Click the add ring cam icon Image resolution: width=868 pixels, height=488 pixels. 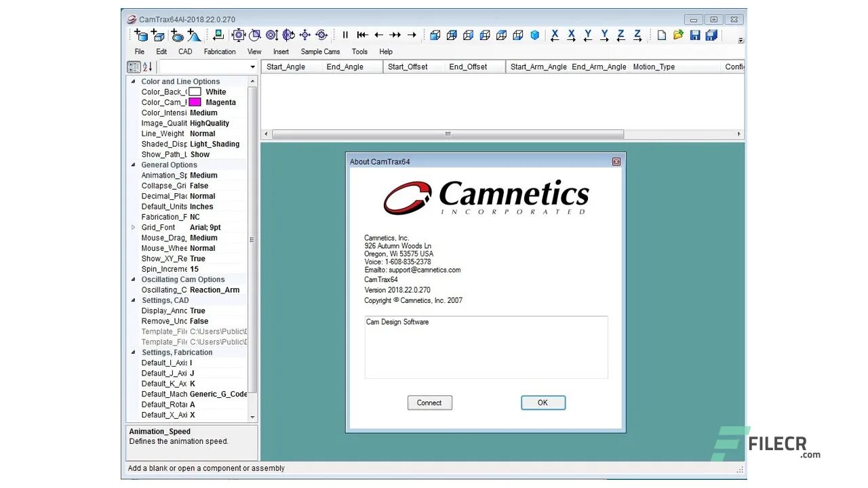point(178,35)
